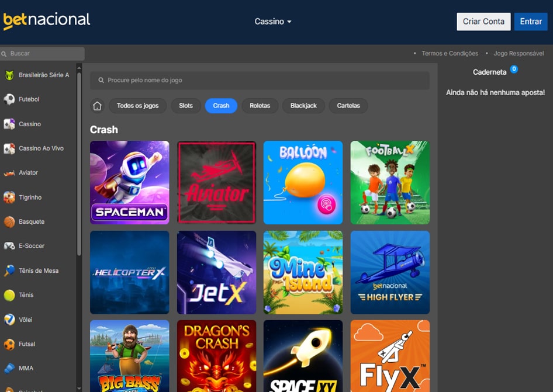Viewport: 553px width, 392px height.
Task: Open the Jogo Responsável link
Action: point(519,53)
